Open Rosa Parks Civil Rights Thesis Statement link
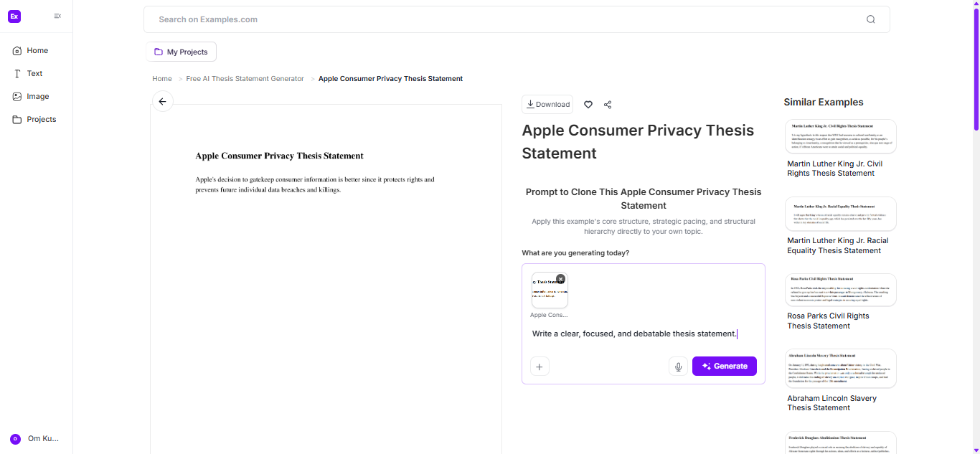The height and width of the screenshot is (454, 980). point(828,321)
